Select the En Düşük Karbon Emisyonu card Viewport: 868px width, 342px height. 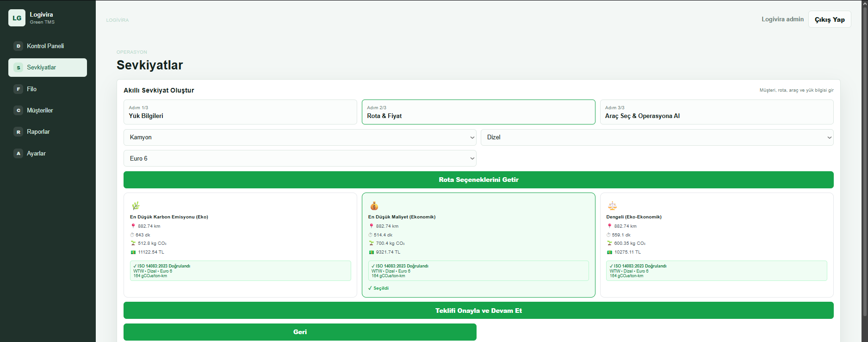[x=240, y=245]
